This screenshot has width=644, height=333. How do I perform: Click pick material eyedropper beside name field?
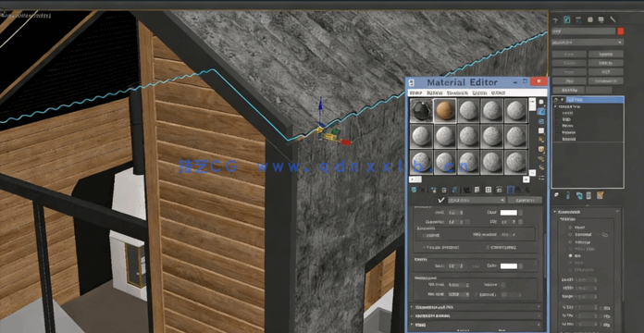coord(442,200)
